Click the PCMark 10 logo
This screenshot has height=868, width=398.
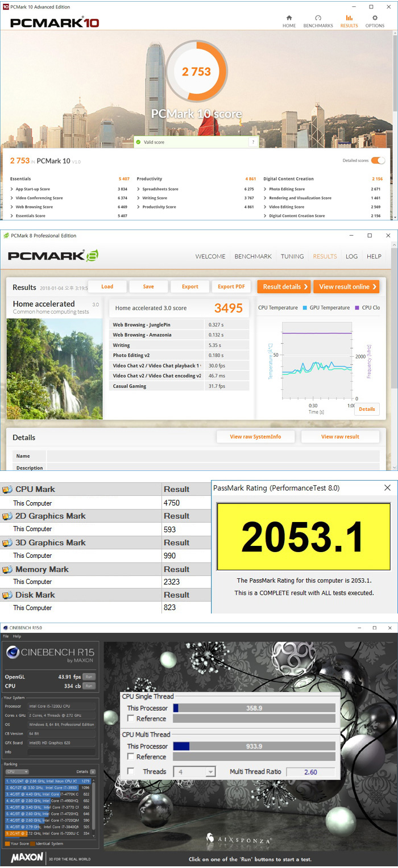point(55,23)
